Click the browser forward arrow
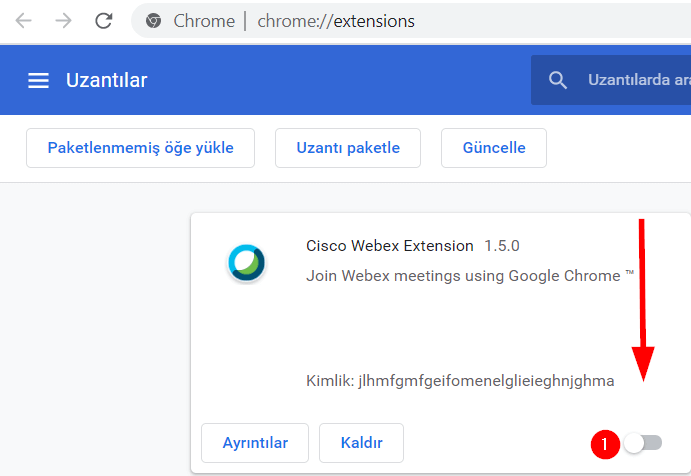Image resolution: width=691 pixels, height=476 pixels. (x=62, y=21)
